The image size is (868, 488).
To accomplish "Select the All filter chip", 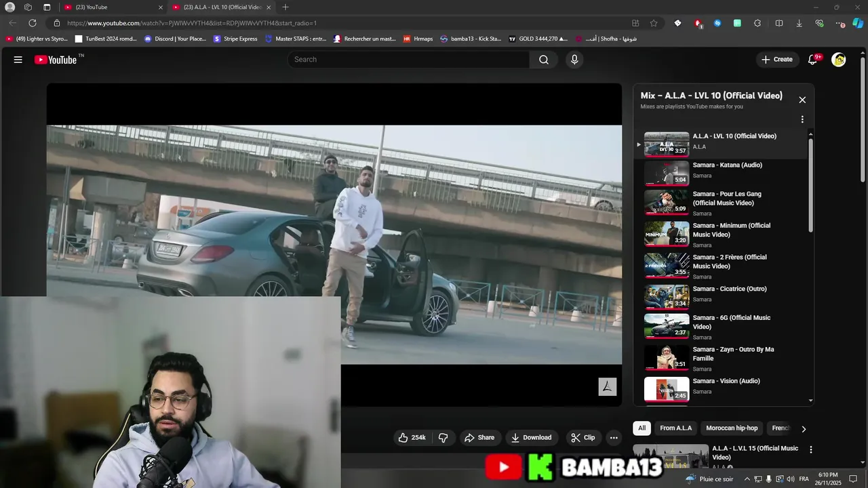I will (x=642, y=428).
